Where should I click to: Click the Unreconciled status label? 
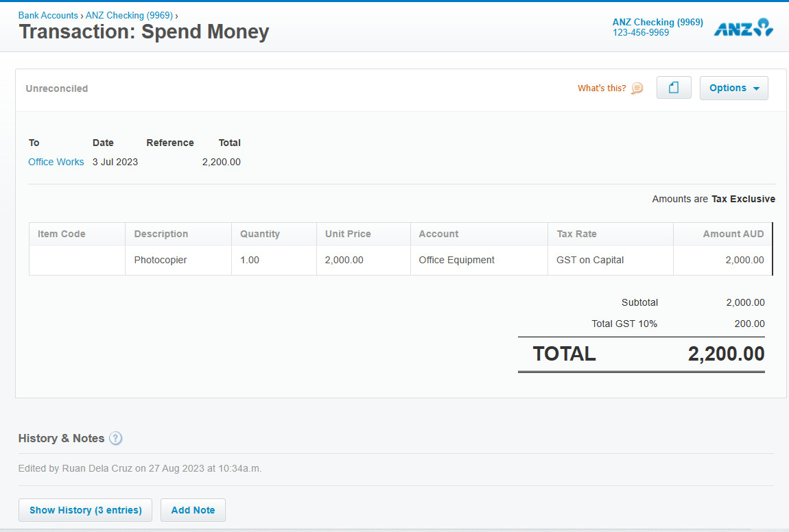(57, 88)
